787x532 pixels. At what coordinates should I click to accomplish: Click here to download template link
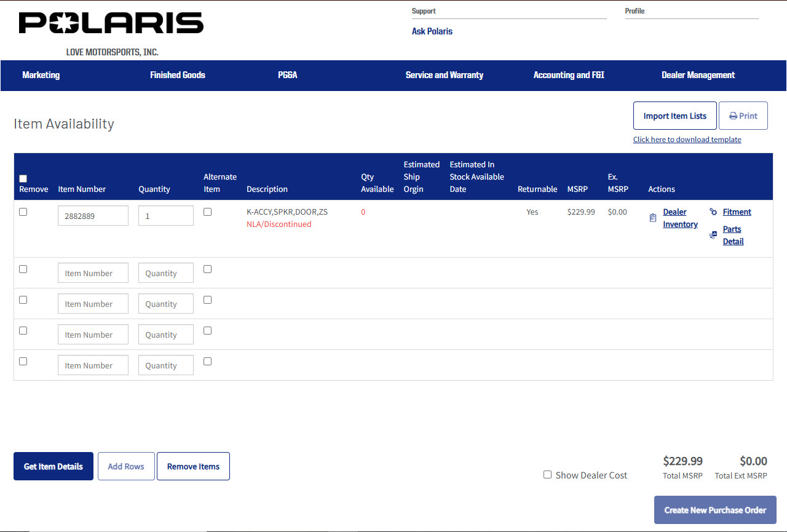pos(687,139)
